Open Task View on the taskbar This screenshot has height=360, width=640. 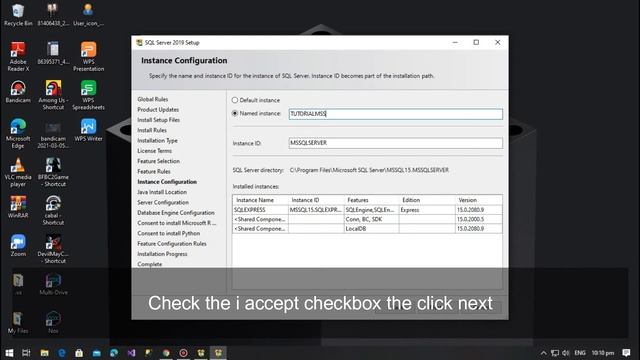click(26, 353)
